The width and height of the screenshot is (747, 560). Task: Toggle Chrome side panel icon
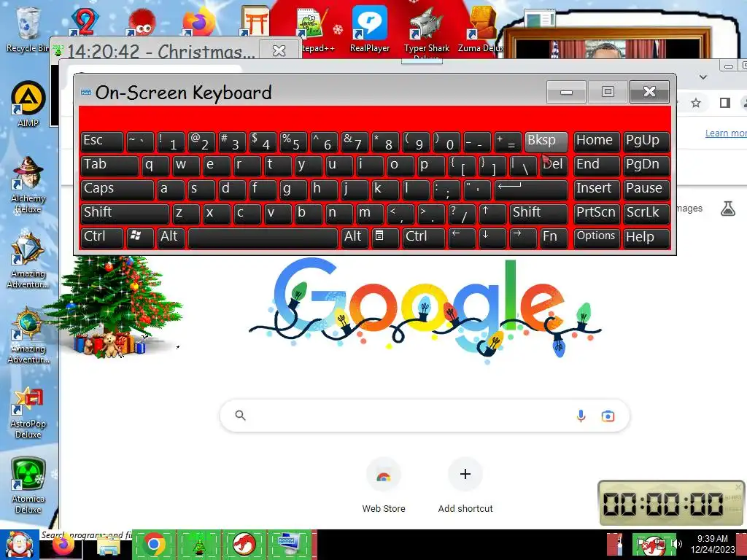tap(725, 103)
